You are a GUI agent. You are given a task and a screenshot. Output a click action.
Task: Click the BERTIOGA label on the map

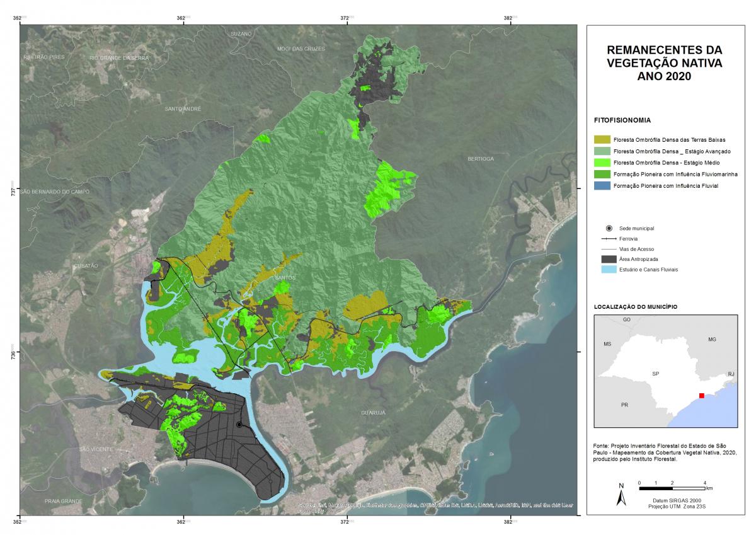tap(481, 159)
